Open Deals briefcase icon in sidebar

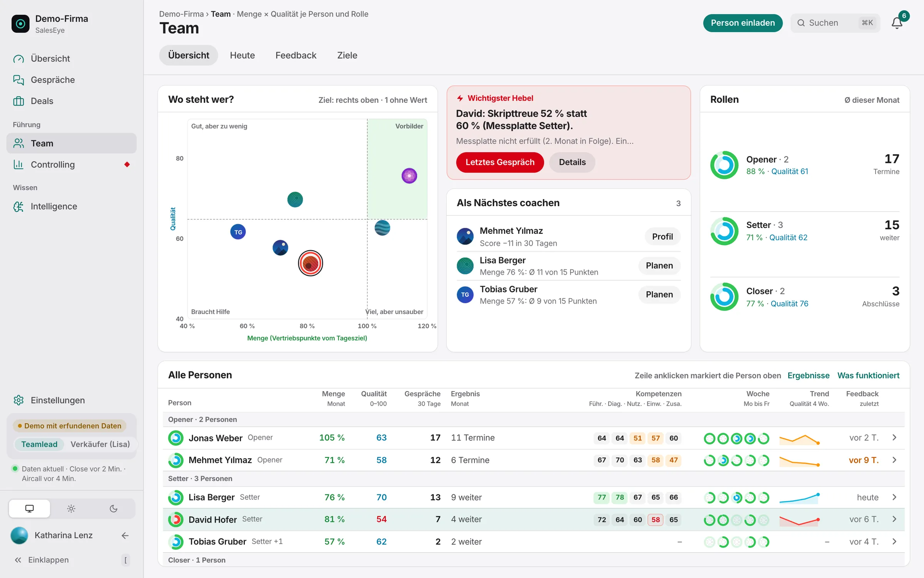18,101
